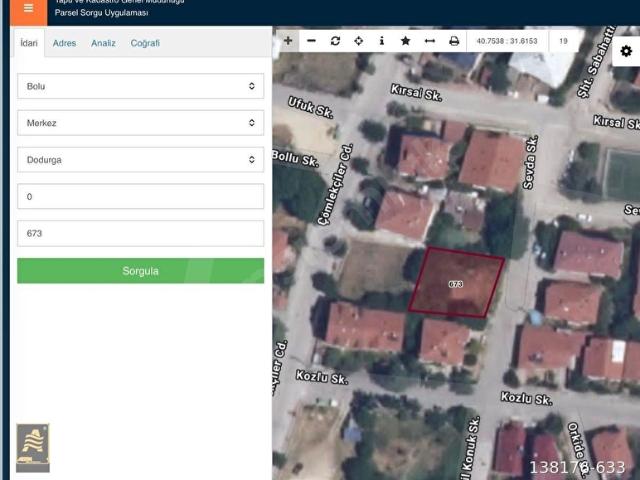640x480 pixels.
Task: Open the orange hamburger menu
Action: coord(29,10)
